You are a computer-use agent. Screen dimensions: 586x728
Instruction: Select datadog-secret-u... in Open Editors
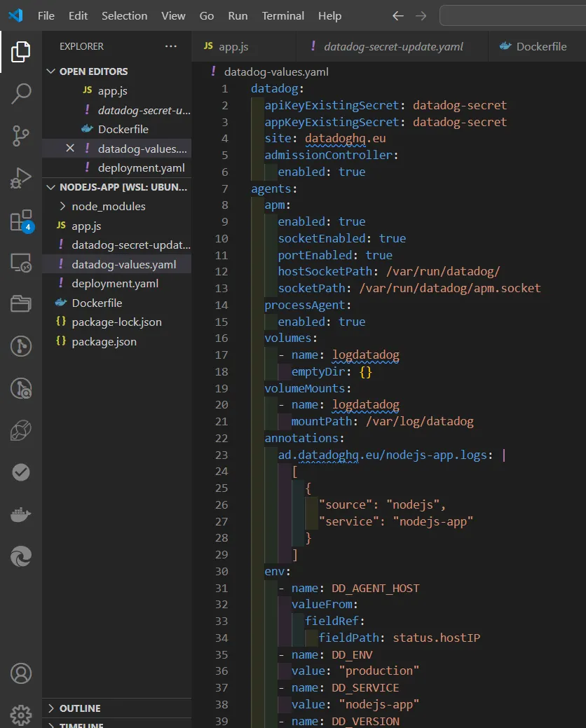point(117,110)
